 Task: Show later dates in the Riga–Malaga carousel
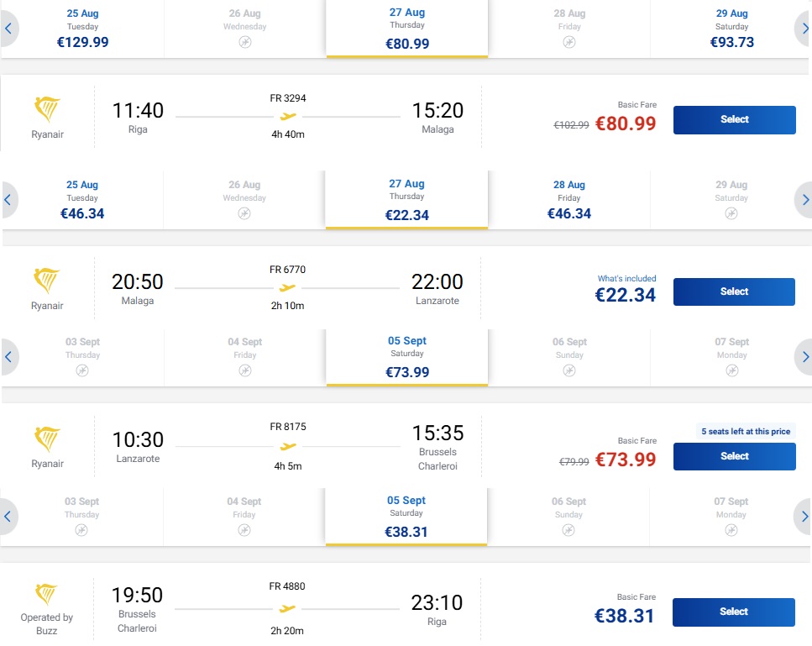coord(804,29)
